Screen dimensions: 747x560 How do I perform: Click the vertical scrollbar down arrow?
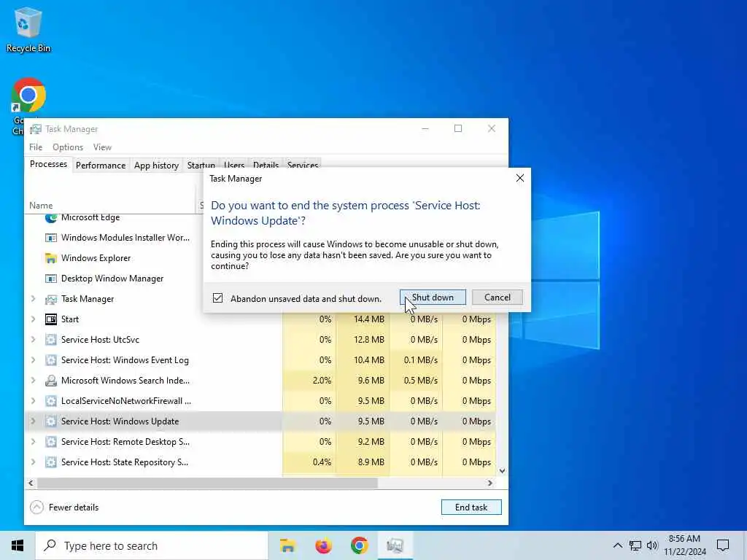click(x=502, y=470)
